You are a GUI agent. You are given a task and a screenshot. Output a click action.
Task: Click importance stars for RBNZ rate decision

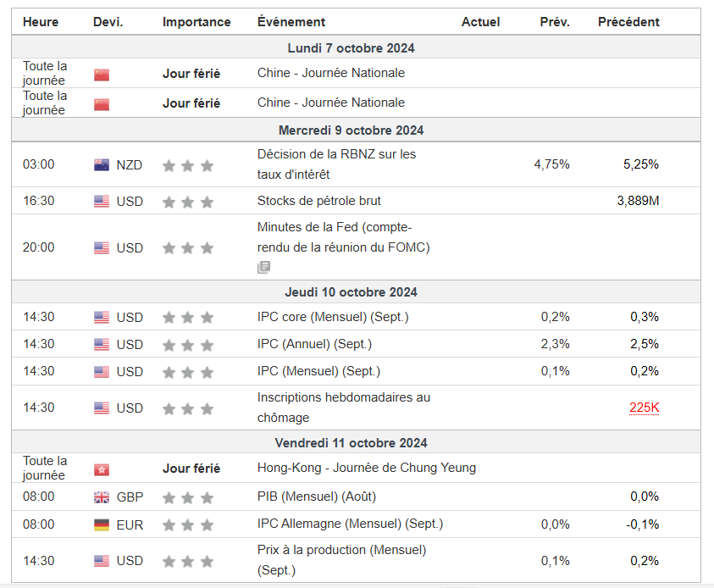187,165
